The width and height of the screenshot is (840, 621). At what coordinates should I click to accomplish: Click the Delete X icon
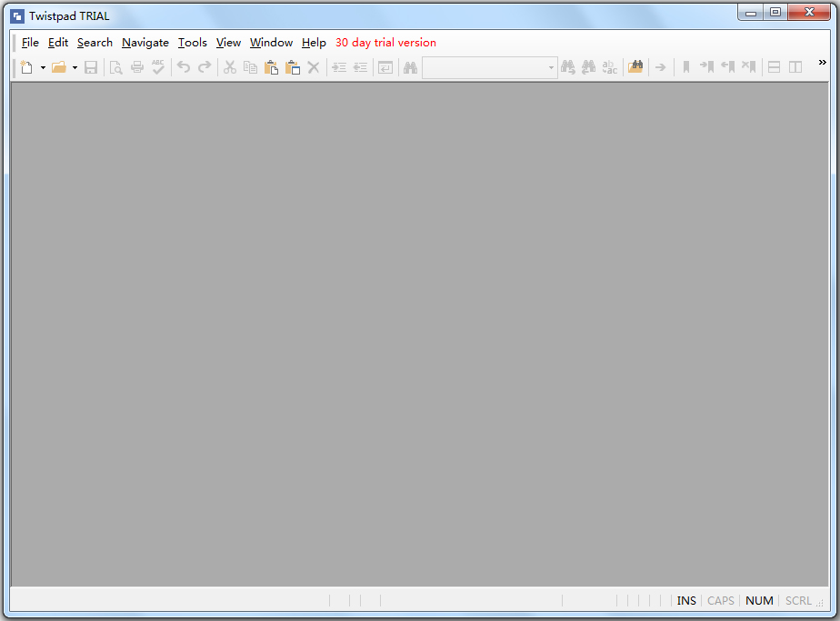pyautogui.click(x=314, y=67)
